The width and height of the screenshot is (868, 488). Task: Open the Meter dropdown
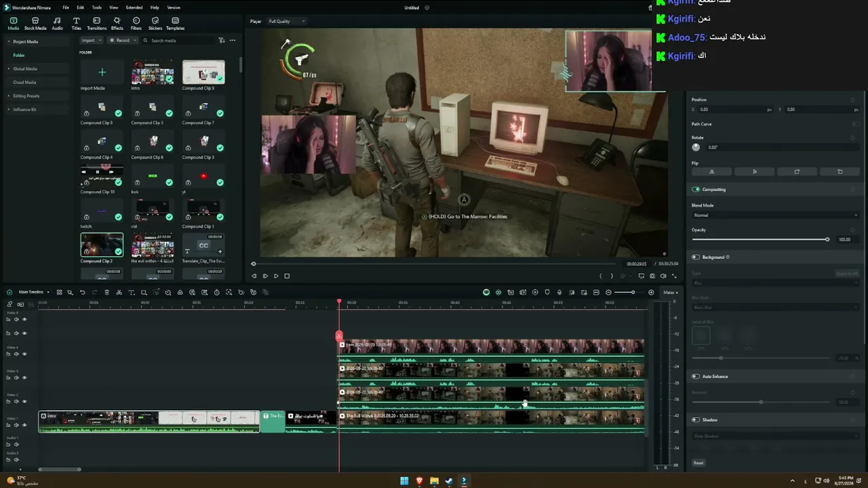click(671, 292)
